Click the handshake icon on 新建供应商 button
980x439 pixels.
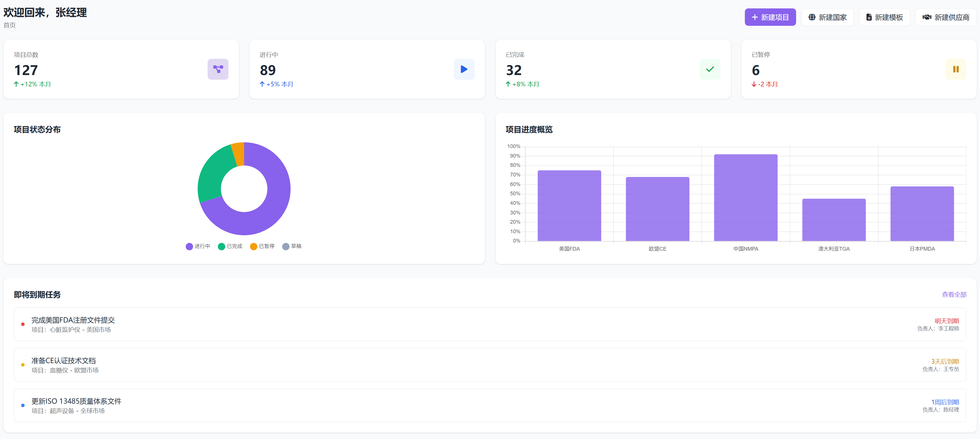pyautogui.click(x=926, y=17)
